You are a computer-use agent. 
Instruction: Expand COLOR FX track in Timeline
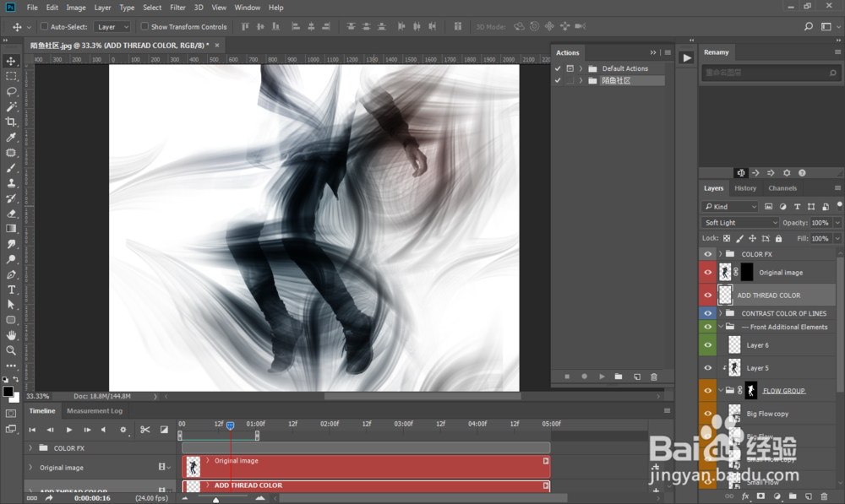30,448
